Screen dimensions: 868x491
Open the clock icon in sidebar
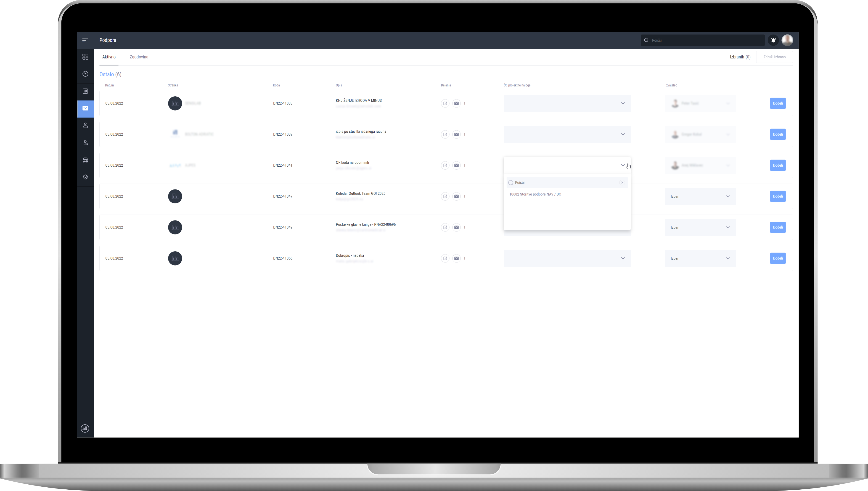[x=85, y=74]
